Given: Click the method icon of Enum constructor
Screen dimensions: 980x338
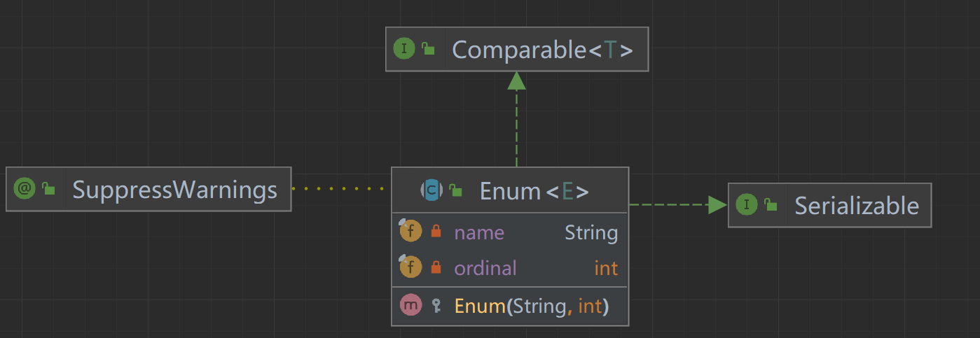Looking at the screenshot, I should coord(410,305).
